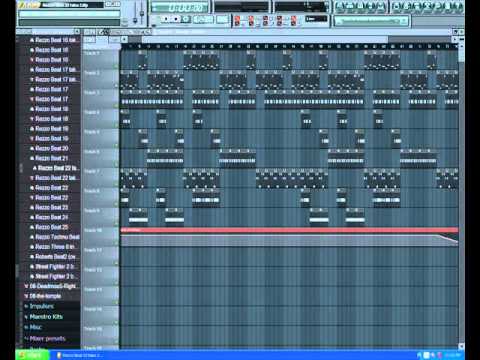Viewport: 480px width, 360px height.
Task: Click the scroll-down arrow of playlist
Action: point(461,346)
